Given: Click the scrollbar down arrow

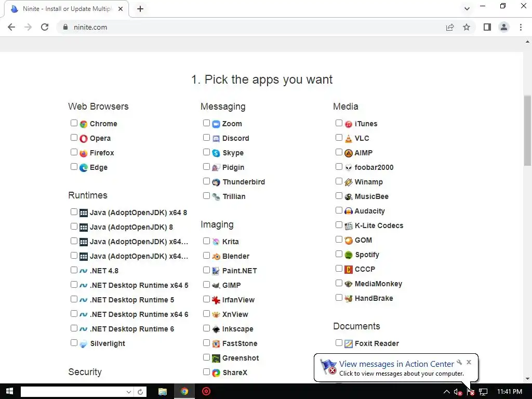Looking at the screenshot, I should coord(527,379).
